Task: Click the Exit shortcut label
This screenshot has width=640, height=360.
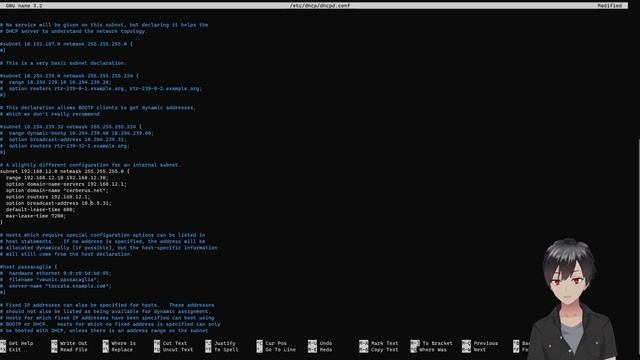Action: [x=15, y=350]
